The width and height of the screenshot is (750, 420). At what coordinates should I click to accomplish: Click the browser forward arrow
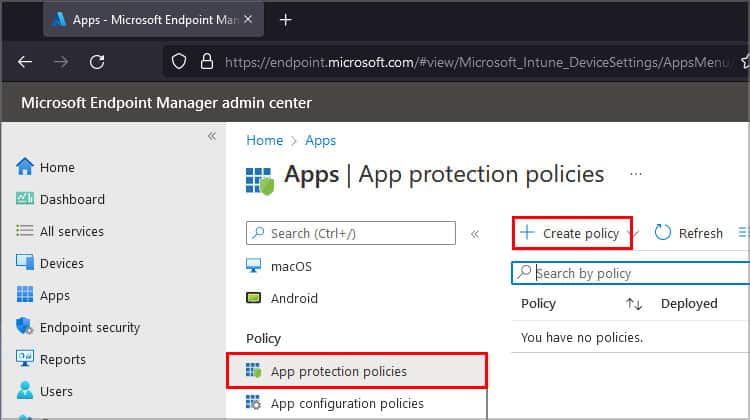click(x=61, y=62)
